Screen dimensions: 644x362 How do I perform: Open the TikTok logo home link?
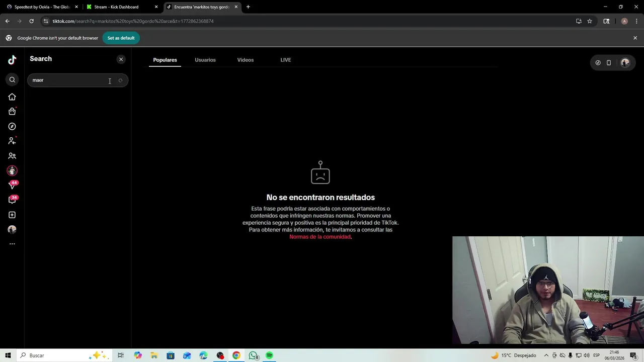(12, 60)
